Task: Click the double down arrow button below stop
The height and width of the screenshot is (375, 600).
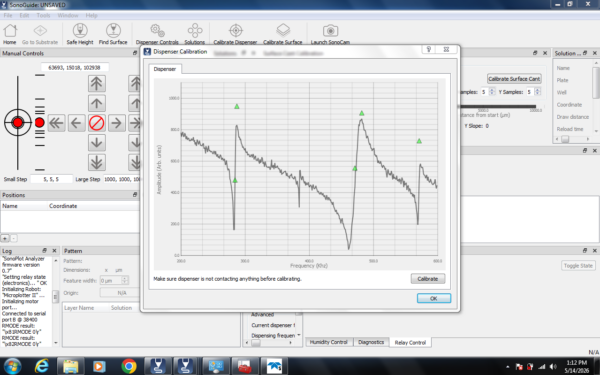Action: pyautogui.click(x=96, y=163)
